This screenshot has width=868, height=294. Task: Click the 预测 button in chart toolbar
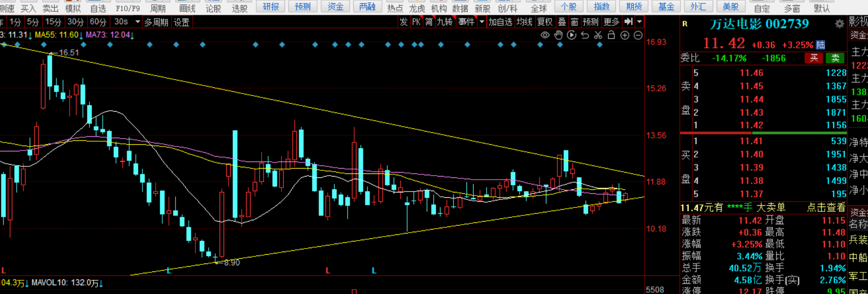pyautogui.click(x=591, y=22)
